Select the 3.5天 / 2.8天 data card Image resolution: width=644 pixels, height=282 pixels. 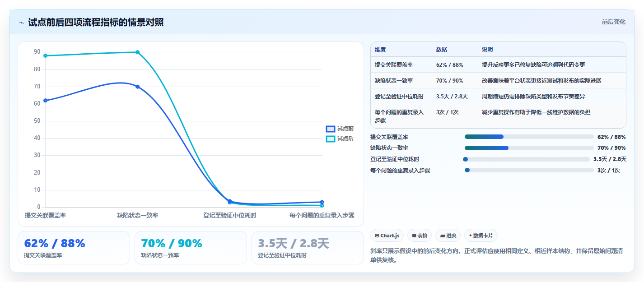(308, 248)
